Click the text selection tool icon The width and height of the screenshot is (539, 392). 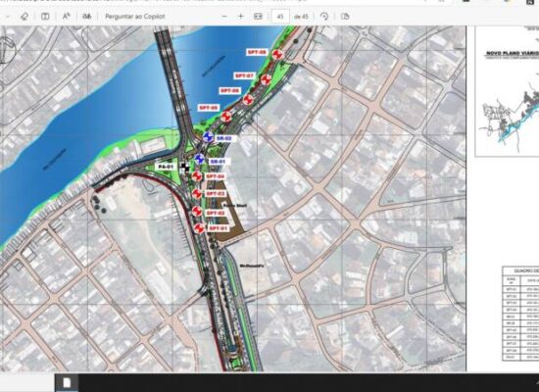[45, 16]
